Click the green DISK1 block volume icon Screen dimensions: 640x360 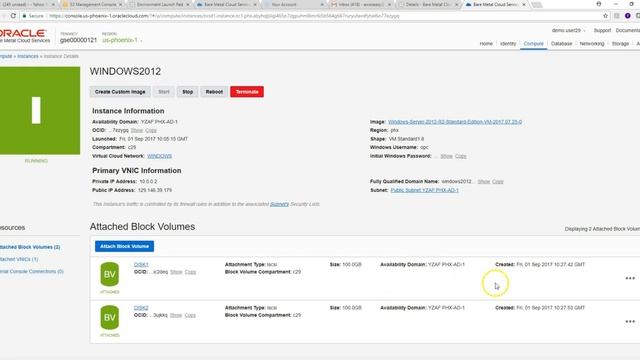pyautogui.click(x=109, y=274)
